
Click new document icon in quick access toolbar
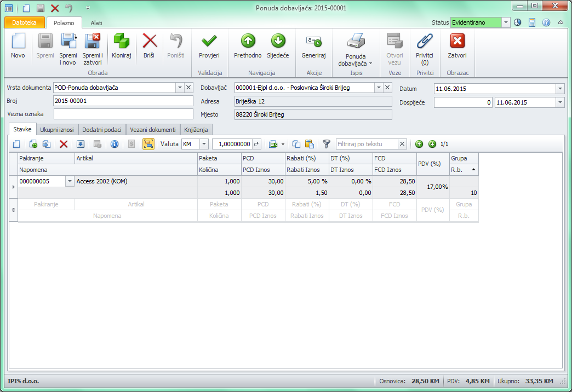click(26, 8)
